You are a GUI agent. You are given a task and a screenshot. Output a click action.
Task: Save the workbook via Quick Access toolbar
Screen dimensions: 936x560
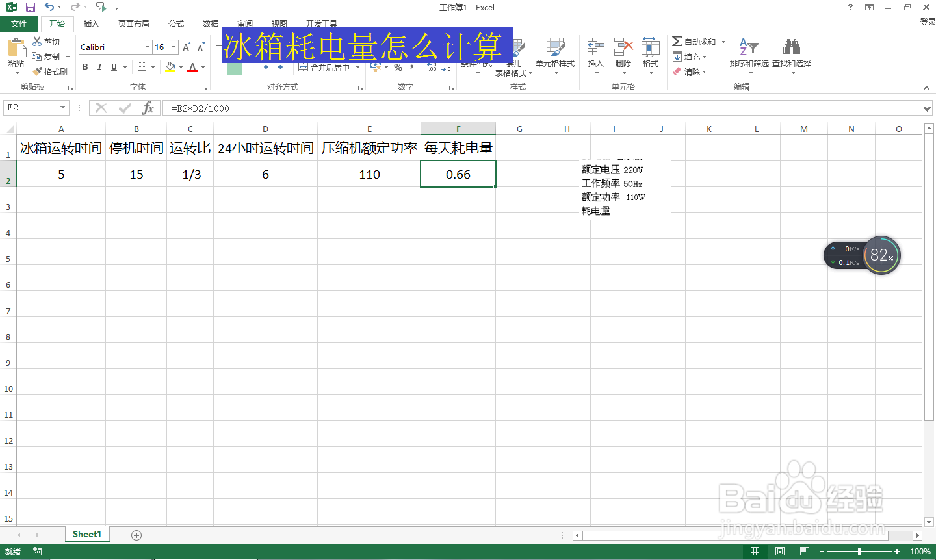(30, 7)
